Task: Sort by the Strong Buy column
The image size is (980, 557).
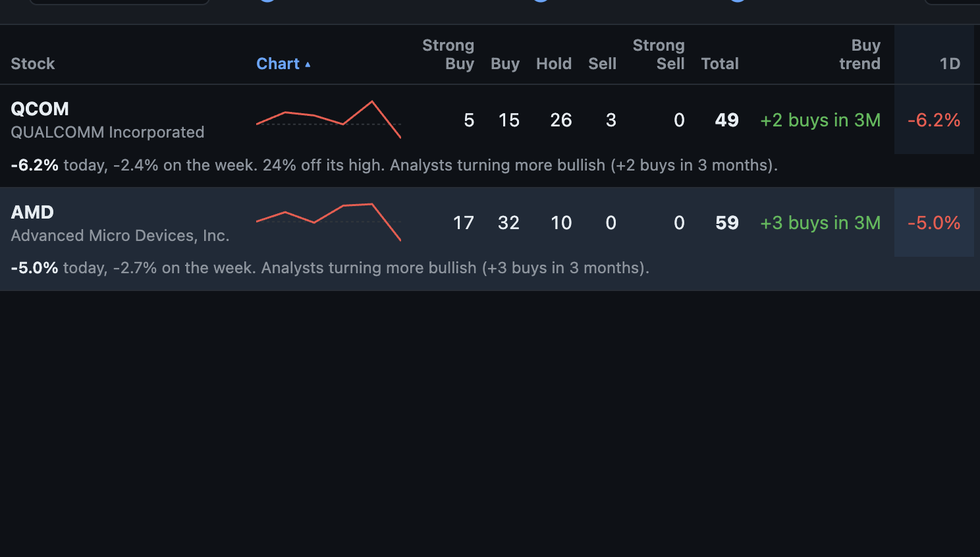Action: 448,55
